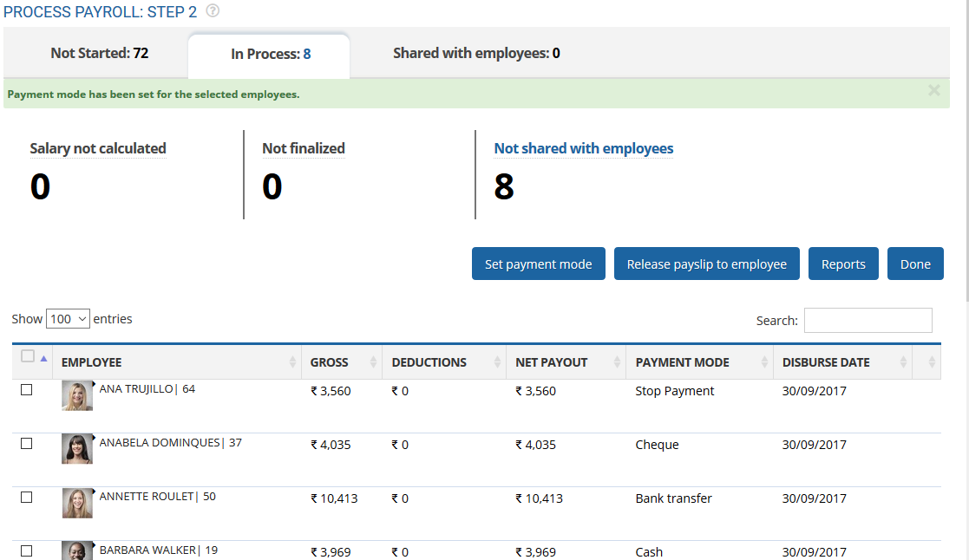969x560 pixels.
Task: Switch to the Not Started tab
Action: [x=100, y=53]
